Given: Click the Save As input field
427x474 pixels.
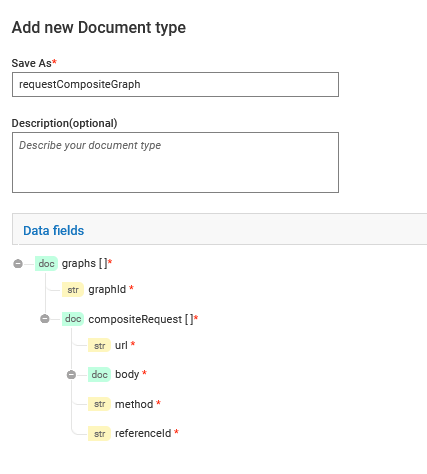Looking at the screenshot, I should click(x=175, y=85).
